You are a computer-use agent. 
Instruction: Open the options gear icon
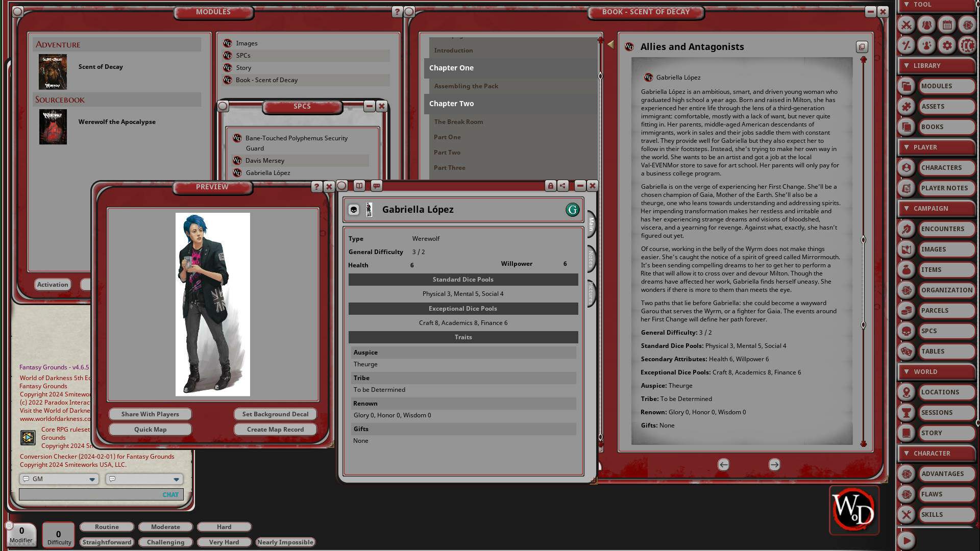pyautogui.click(x=946, y=45)
